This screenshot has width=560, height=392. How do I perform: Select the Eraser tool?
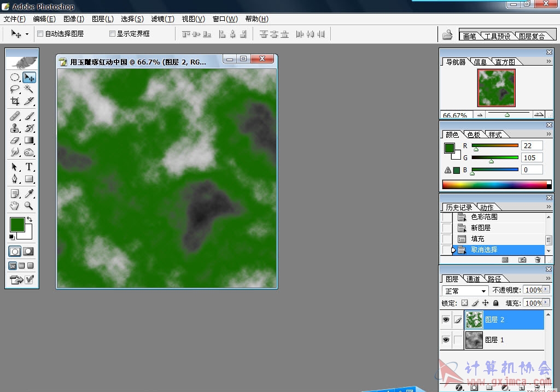(15, 141)
